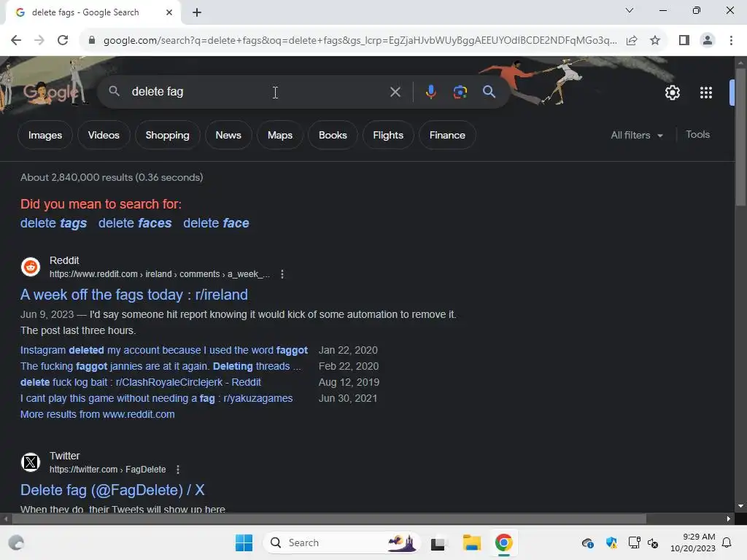Filter results by News

click(x=228, y=135)
